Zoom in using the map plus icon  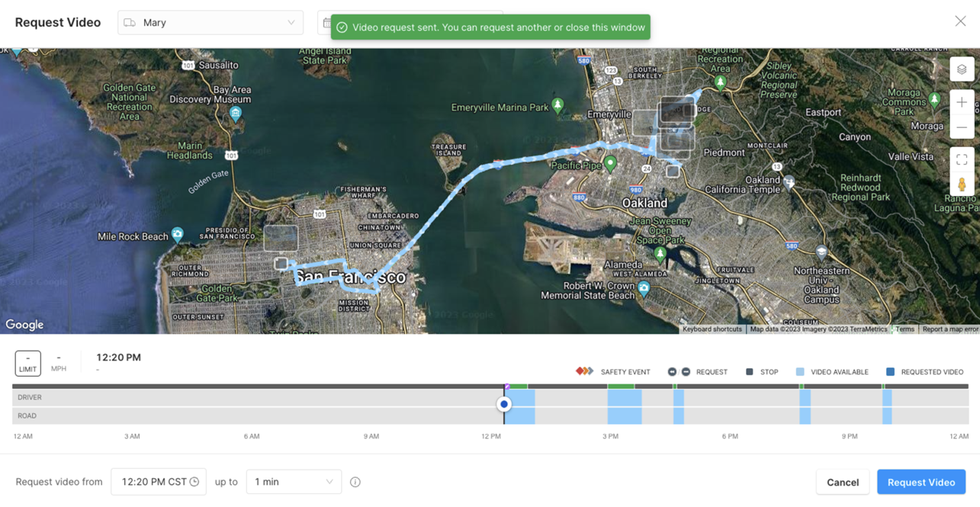click(x=962, y=101)
